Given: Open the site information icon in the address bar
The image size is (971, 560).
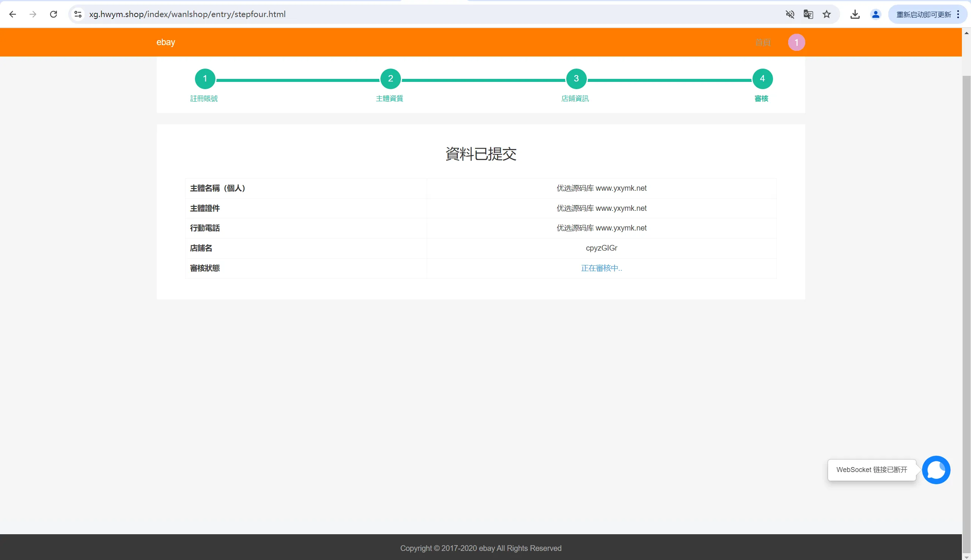Looking at the screenshot, I should click(x=78, y=14).
